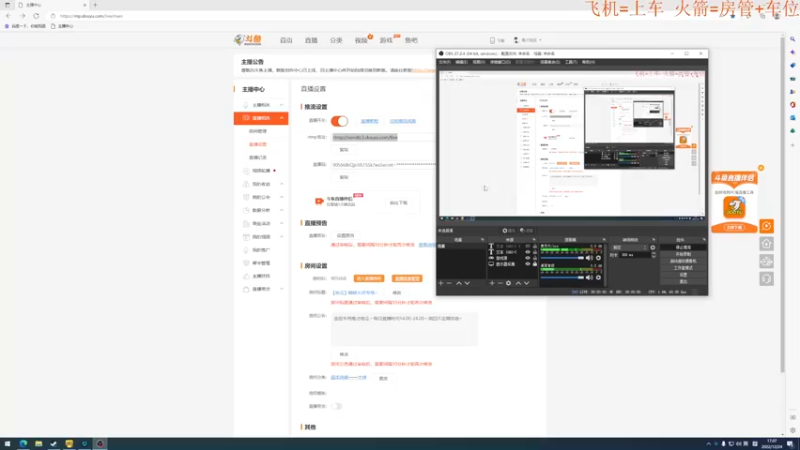Image resolution: width=800 pixels, height=450 pixels.
Task: Mute the 桌面音频 speaker icon in OBS mixer
Action: [589, 278]
